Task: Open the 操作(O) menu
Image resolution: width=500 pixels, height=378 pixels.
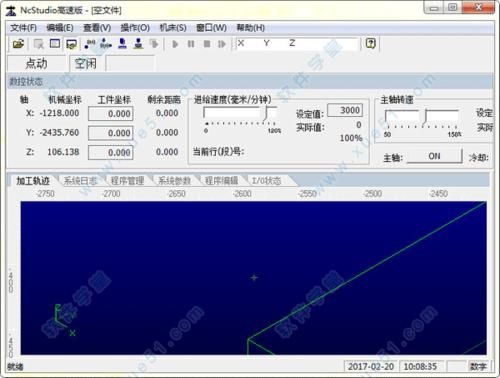Action: 135,28
